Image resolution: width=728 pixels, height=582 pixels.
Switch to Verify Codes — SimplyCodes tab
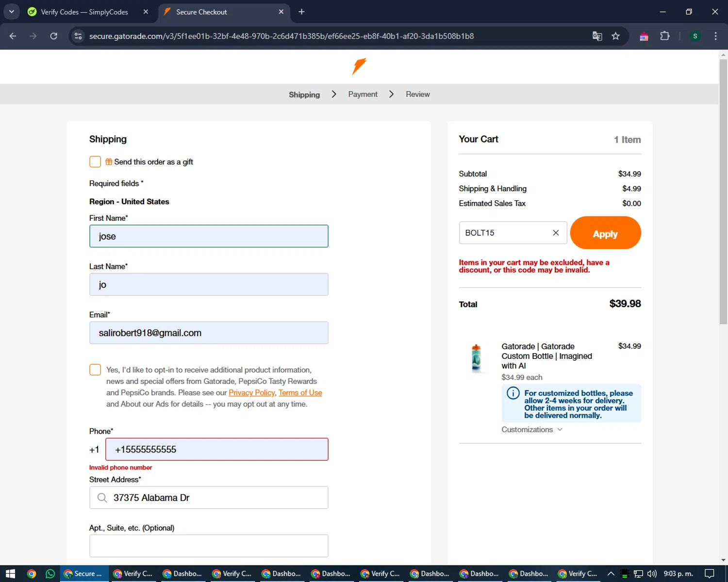[87, 12]
